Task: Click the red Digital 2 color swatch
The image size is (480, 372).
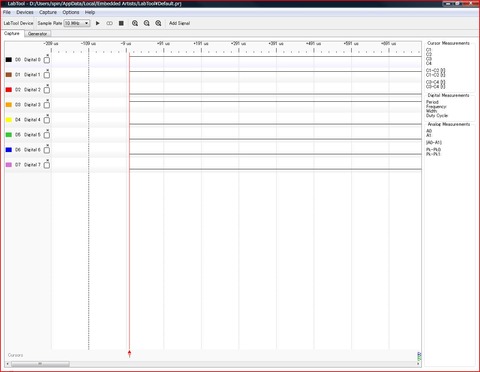Action: [9, 90]
